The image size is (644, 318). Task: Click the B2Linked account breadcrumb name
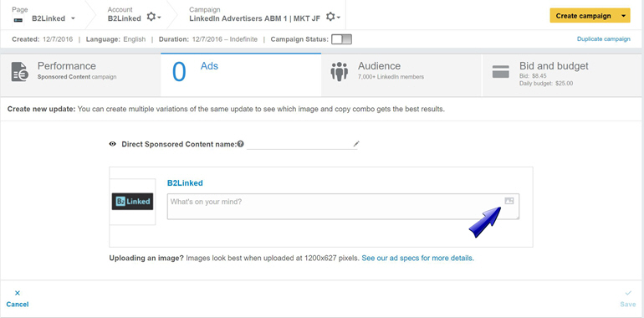pos(125,18)
